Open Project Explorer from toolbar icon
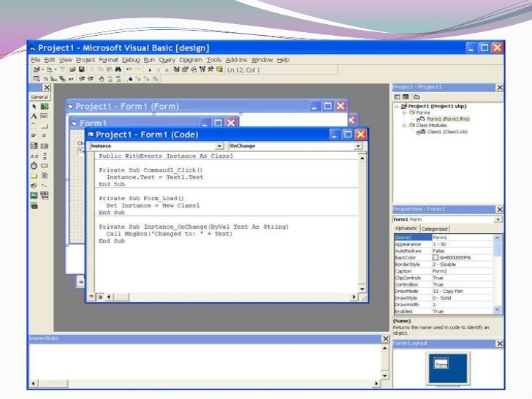 (x=176, y=69)
